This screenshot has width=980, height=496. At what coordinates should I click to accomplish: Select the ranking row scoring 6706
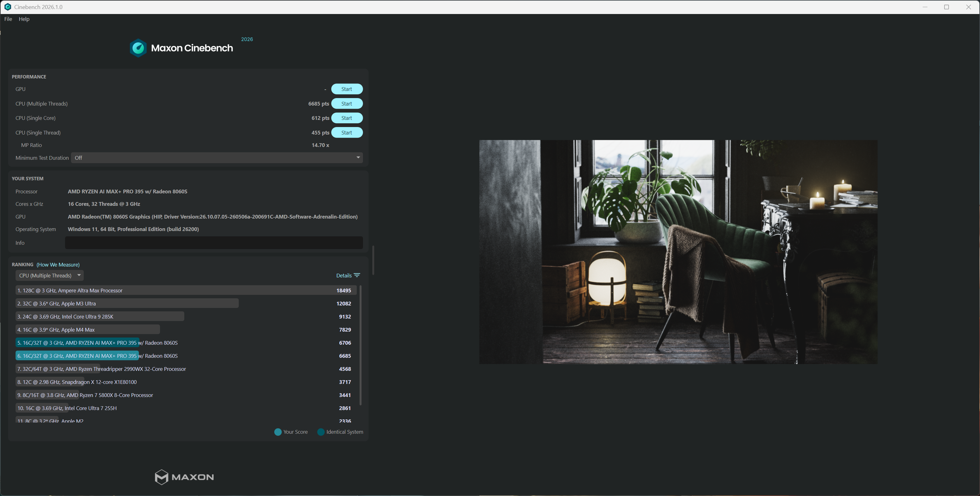point(186,343)
